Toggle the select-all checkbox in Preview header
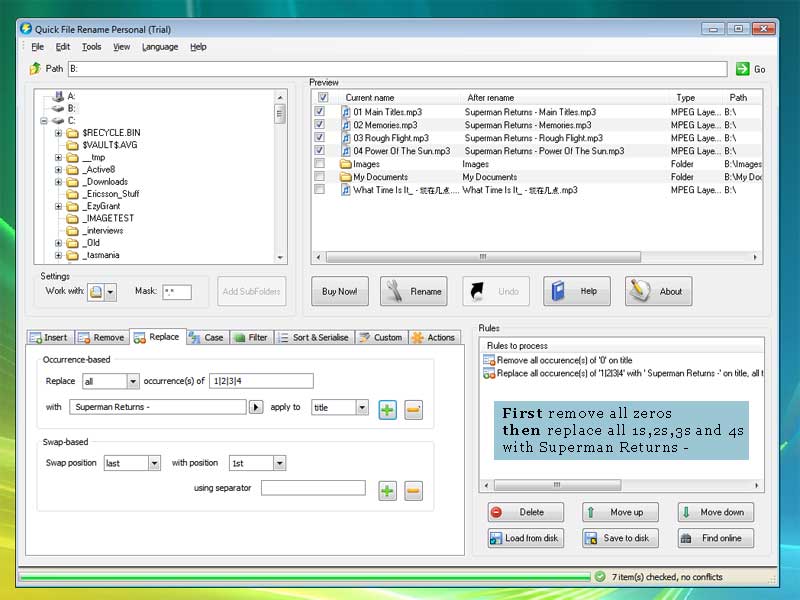Image resolution: width=800 pixels, height=600 pixels. 322,98
